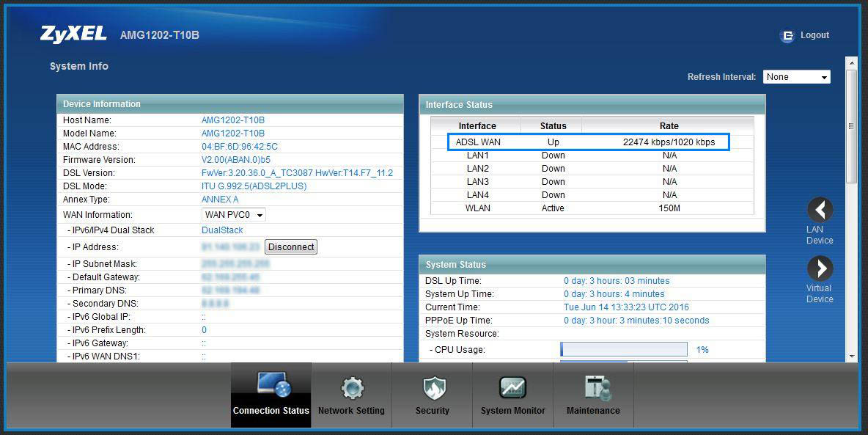Click the WLAN interface cell
868x435 pixels.
(x=478, y=208)
